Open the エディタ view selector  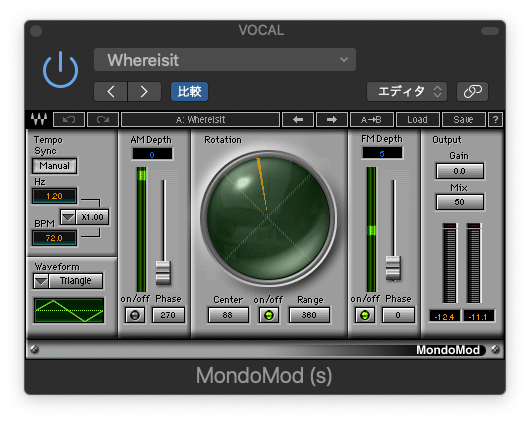(407, 91)
